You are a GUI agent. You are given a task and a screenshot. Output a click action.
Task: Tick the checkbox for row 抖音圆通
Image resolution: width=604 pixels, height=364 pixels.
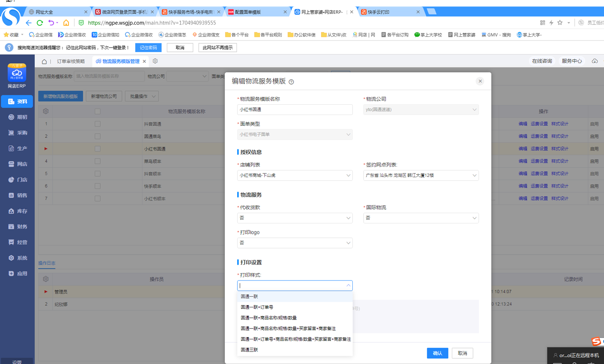coord(97,124)
